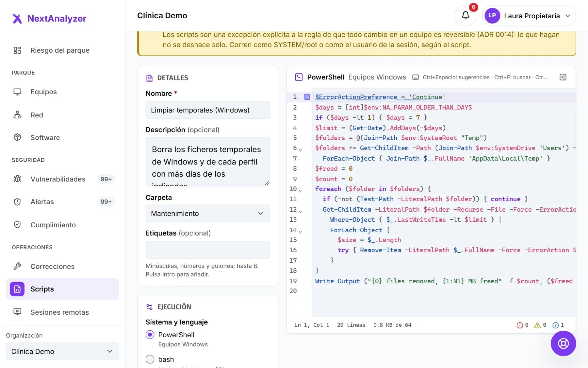Click the Nombre input field

[x=207, y=110]
